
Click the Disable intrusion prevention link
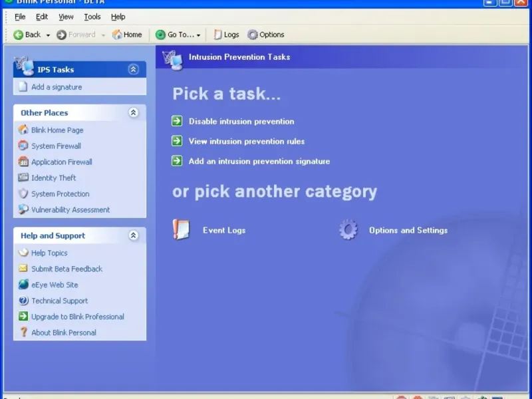click(241, 122)
